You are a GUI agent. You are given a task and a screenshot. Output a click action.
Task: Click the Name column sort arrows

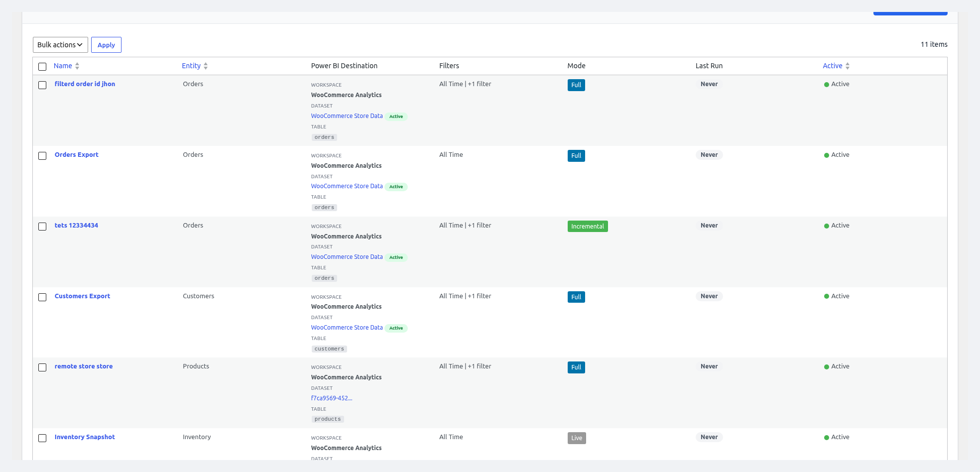[77, 66]
